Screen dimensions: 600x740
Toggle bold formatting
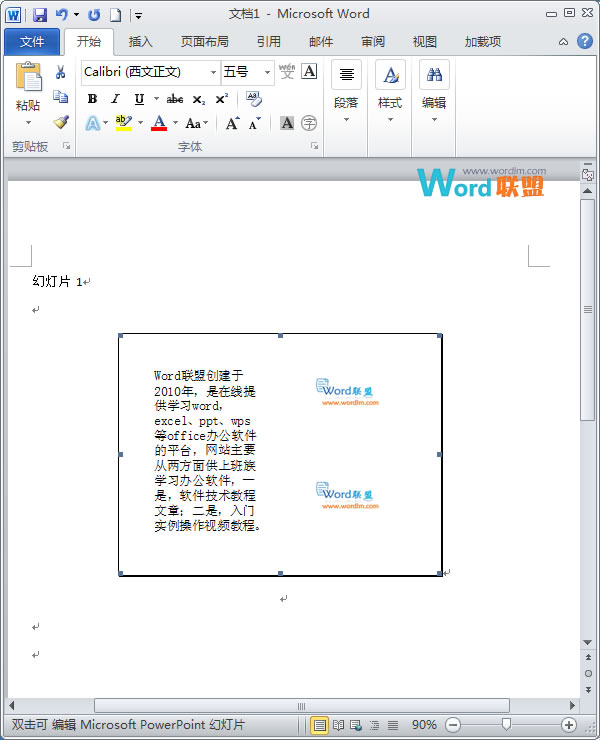(x=93, y=99)
